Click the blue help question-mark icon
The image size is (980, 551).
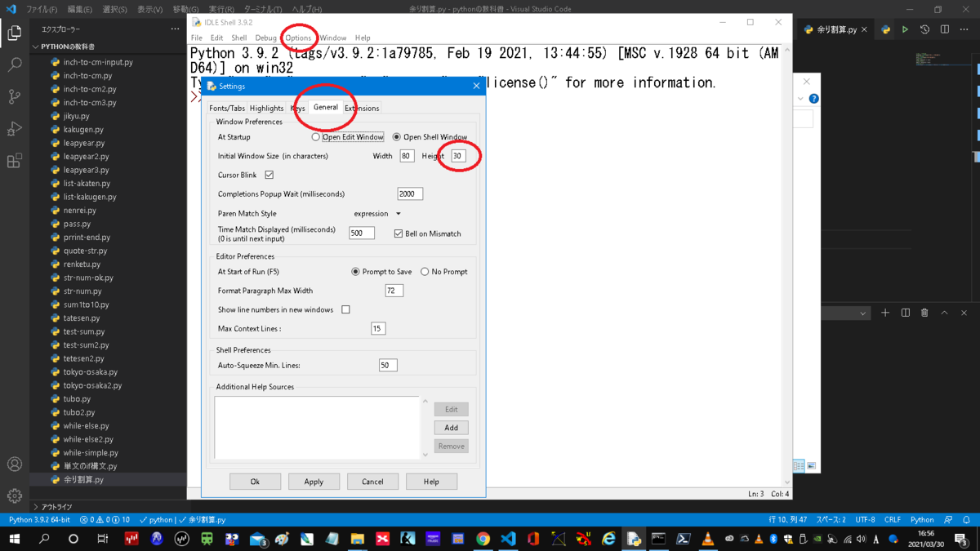pos(813,99)
